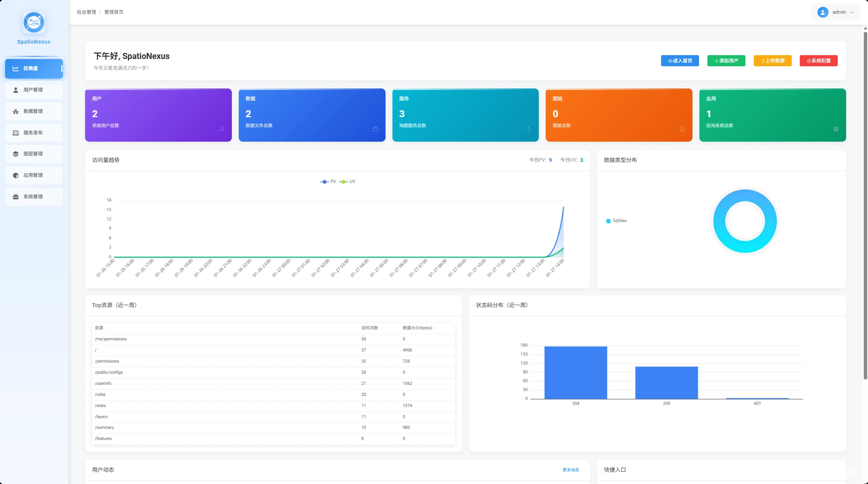Open the admin dropdown arrow

(852, 12)
